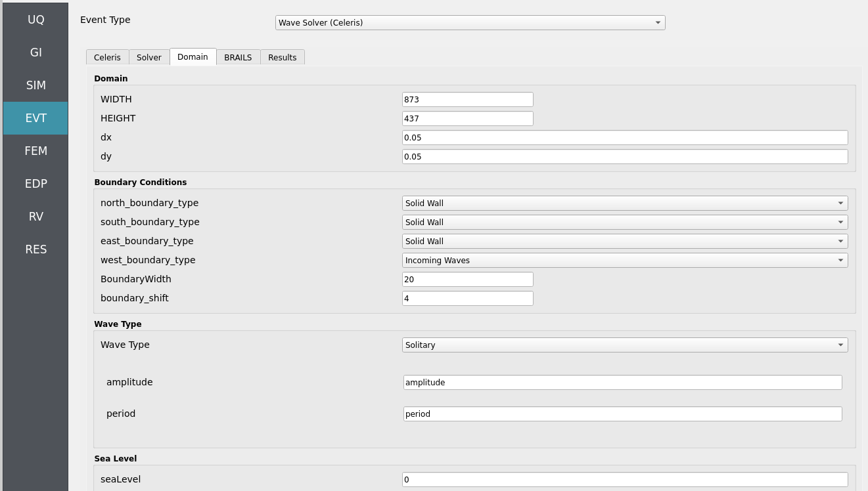This screenshot has width=868, height=491.
Task: Open the north_boundary_type dropdown
Action: pos(625,203)
